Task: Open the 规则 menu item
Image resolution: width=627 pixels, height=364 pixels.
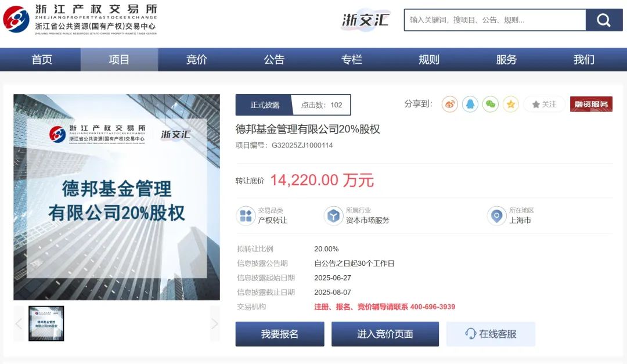Action: coord(428,59)
